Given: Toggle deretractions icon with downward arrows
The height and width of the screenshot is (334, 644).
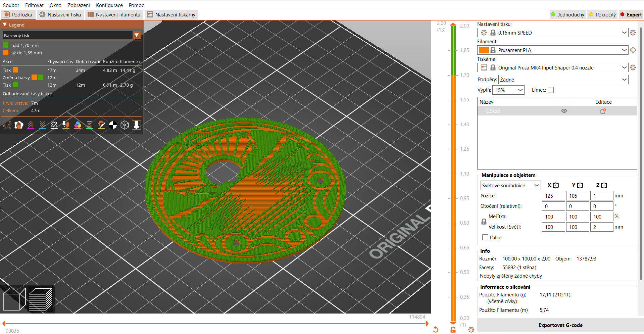Looking at the screenshot, I should pos(42,125).
